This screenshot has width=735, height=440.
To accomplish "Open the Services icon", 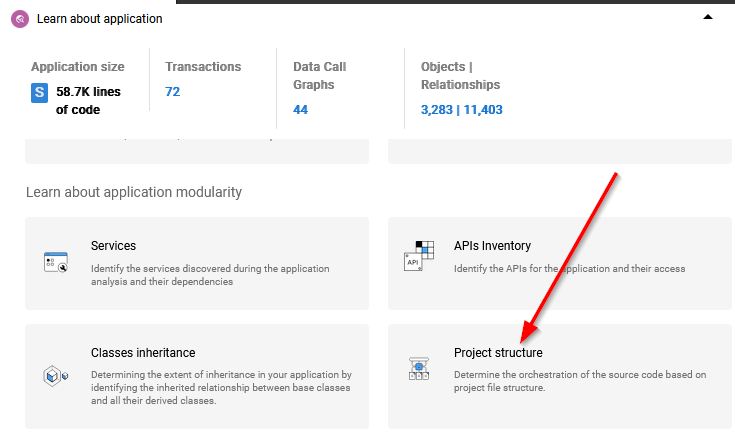I will point(56,262).
